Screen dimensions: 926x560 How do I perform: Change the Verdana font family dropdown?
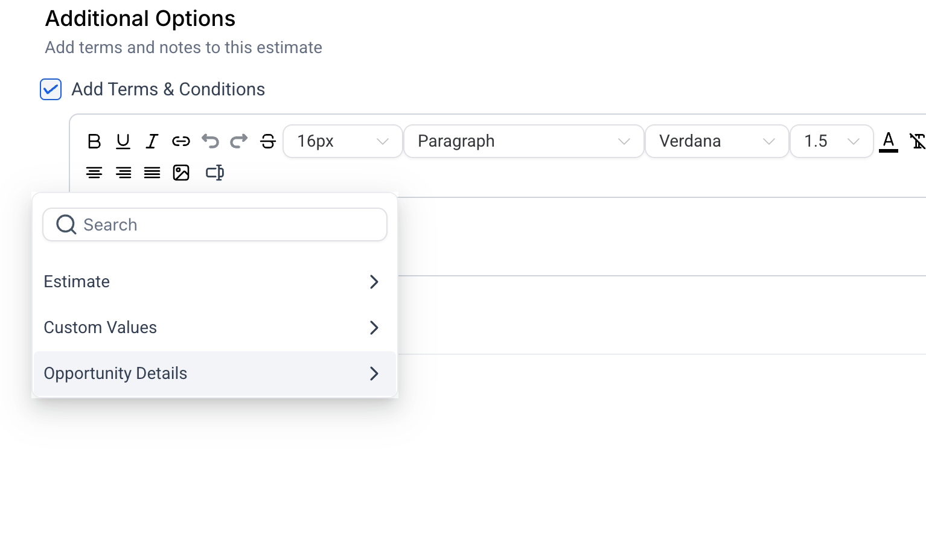click(x=717, y=141)
